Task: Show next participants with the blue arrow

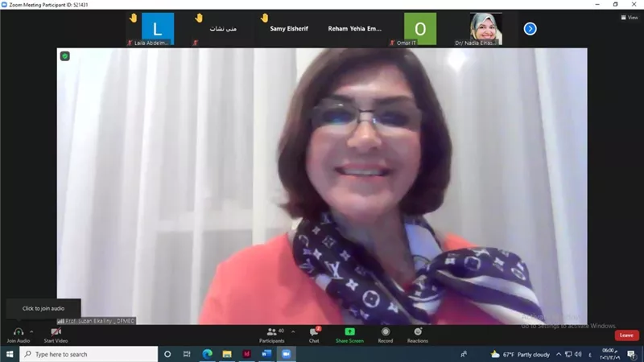Action: [x=530, y=29]
